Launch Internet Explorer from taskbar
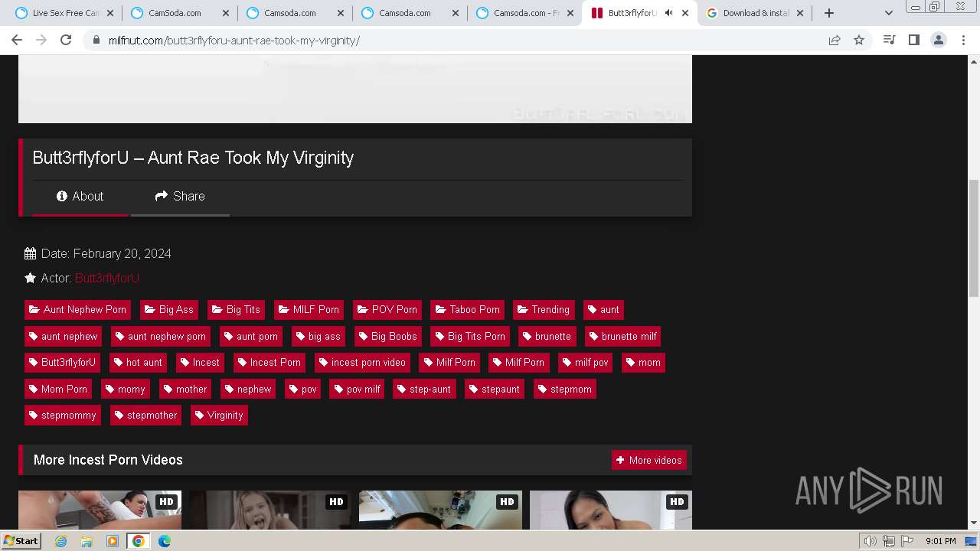Viewport: 980px width, 551px height. coord(61,541)
